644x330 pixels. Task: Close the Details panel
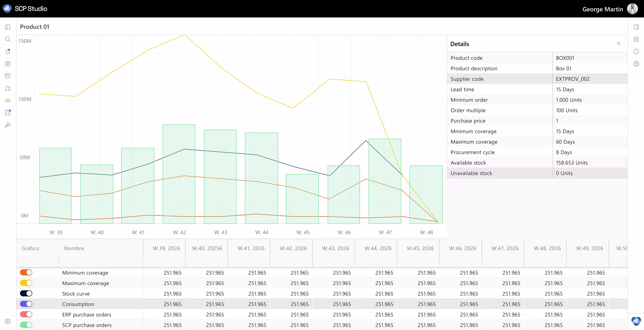[619, 44]
